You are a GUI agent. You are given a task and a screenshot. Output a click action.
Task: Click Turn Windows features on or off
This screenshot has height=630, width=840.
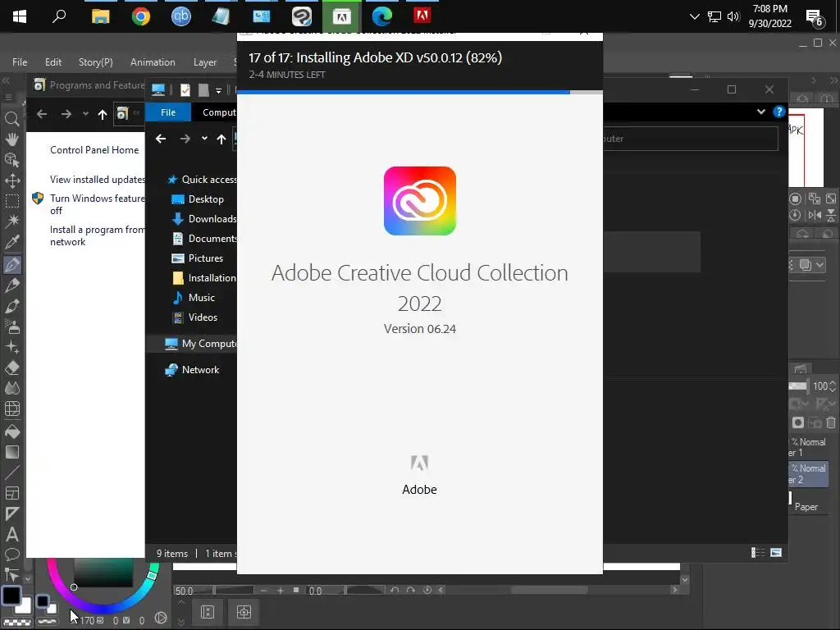click(98, 204)
